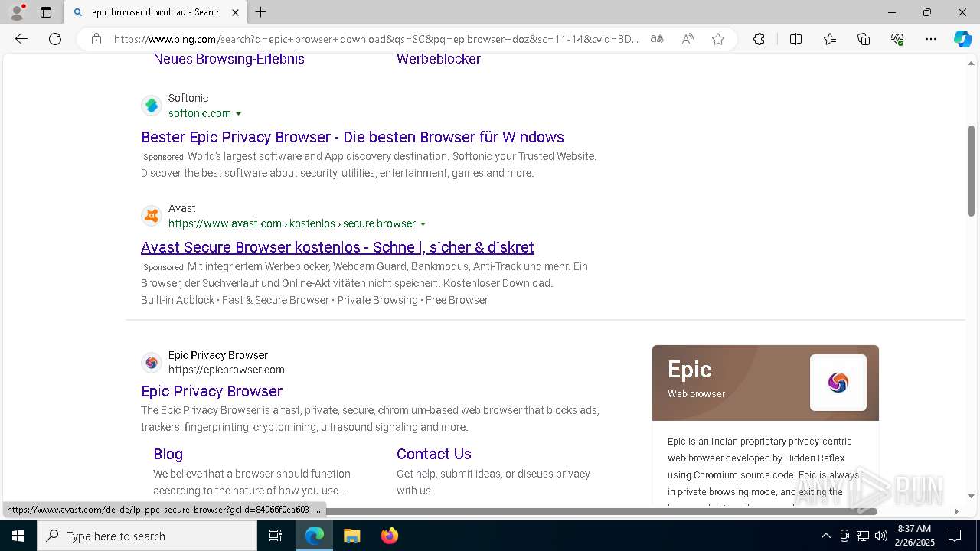Screen dimensions: 980x551
Task: Open Bester Epic Privacy Browser result
Action: [x=352, y=137]
